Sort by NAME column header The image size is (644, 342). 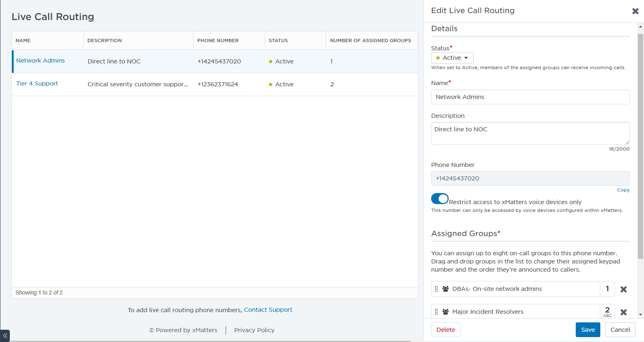48,40
